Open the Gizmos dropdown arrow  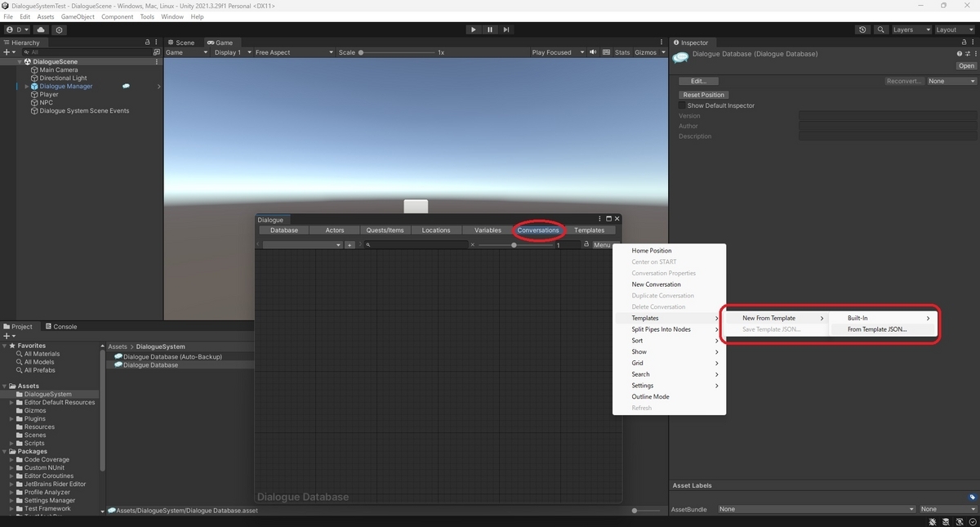(662, 52)
